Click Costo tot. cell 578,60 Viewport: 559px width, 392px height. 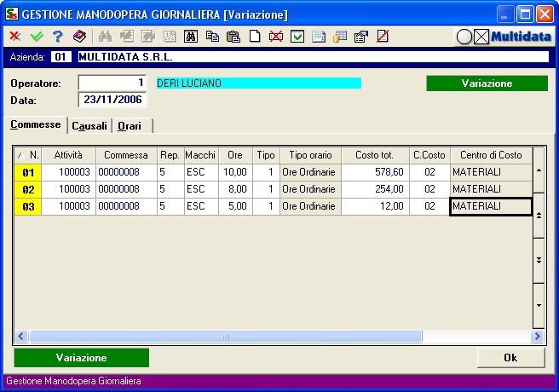click(x=375, y=172)
